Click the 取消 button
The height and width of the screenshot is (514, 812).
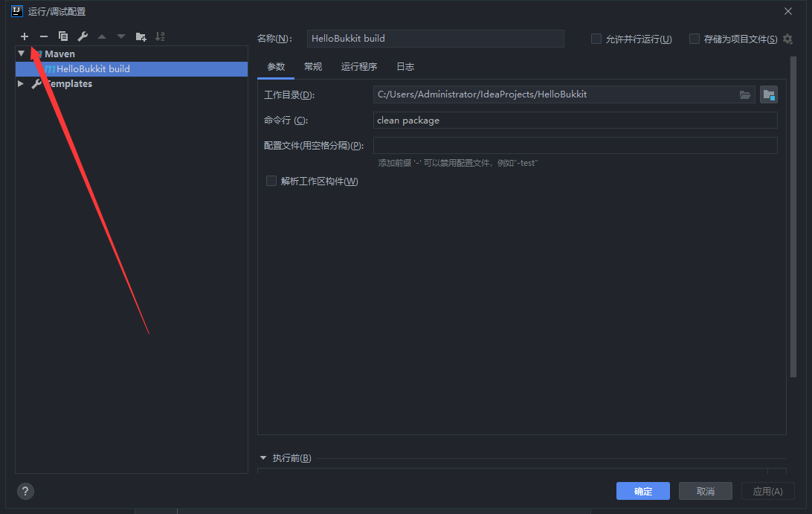click(x=706, y=491)
